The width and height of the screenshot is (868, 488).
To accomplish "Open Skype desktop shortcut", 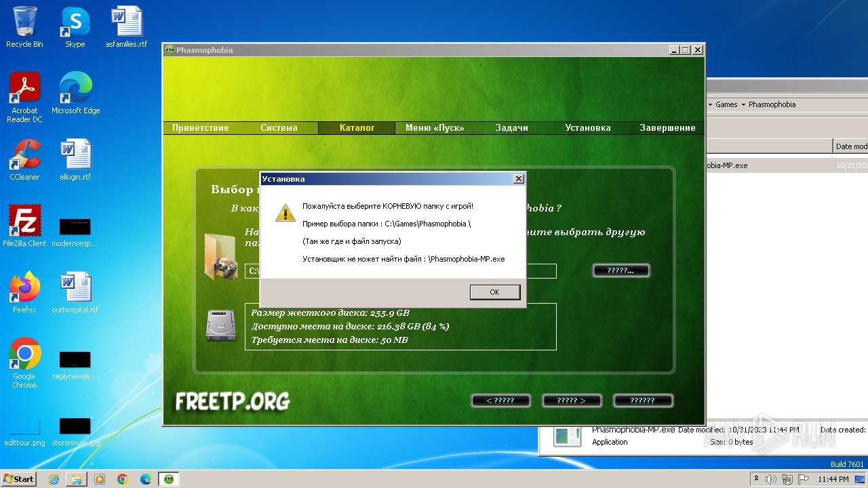I will pyautogui.click(x=75, y=28).
